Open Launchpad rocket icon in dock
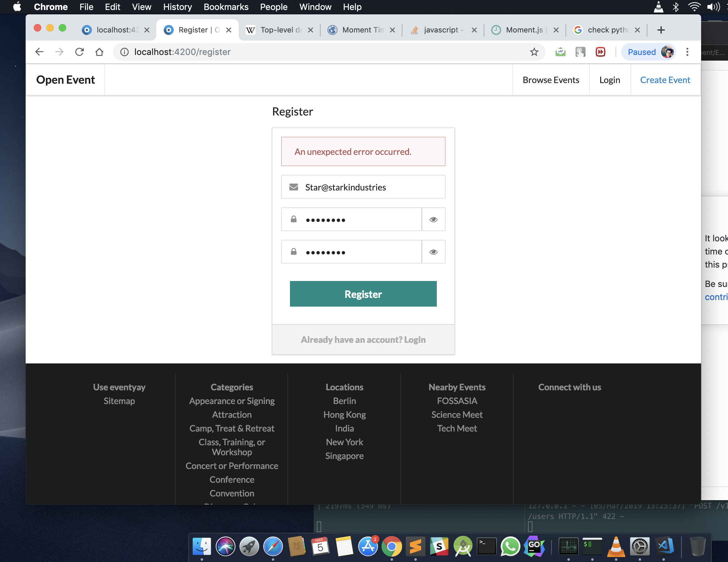This screenshot has width=728, height=562. click(249, 546)
